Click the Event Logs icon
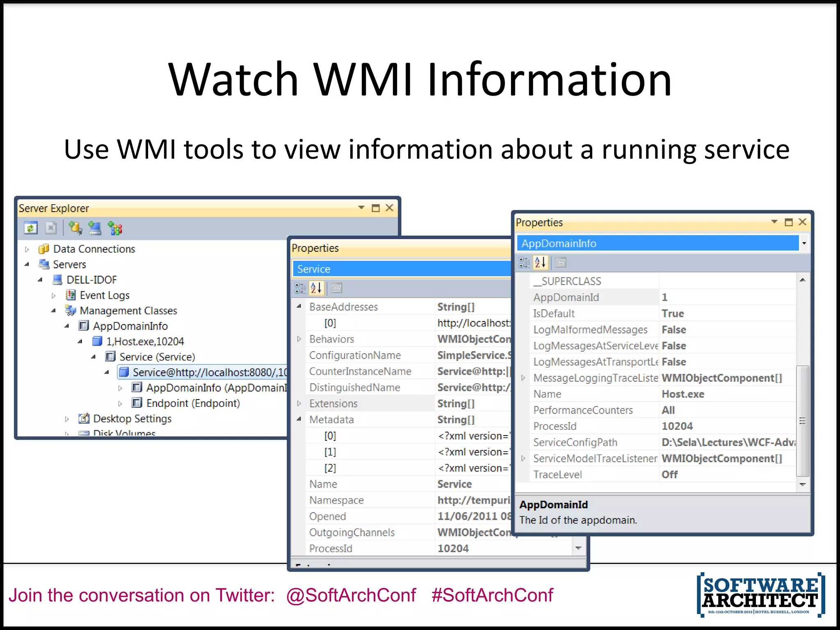 click(x=71, y=295)
